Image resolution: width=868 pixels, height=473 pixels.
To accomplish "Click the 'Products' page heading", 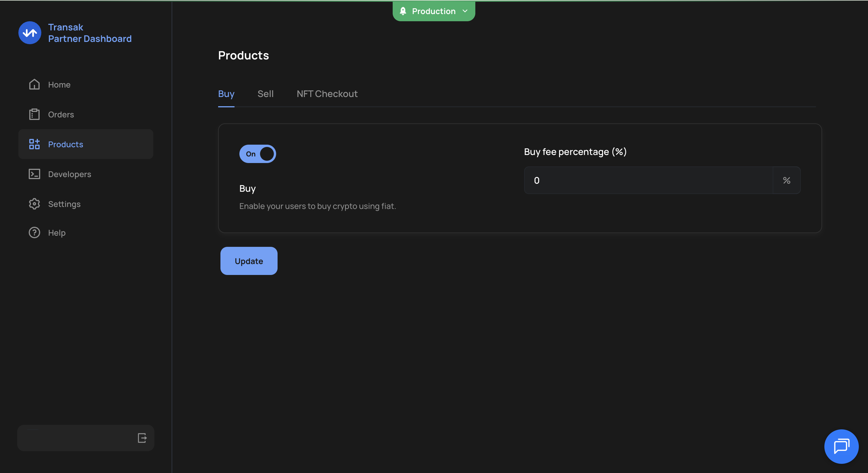I will pyautogui.click(x=243, y=55).
